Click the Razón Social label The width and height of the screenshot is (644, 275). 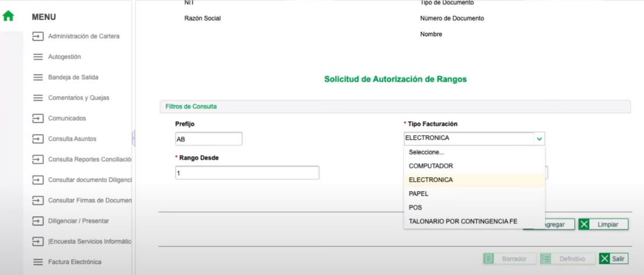coord(202,19)
